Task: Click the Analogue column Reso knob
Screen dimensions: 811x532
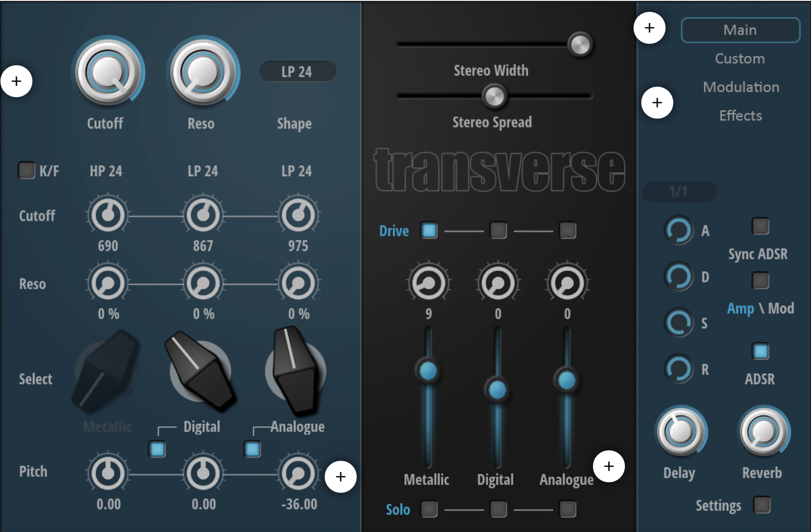Action: pyautogui.click(x=298, y=283)
